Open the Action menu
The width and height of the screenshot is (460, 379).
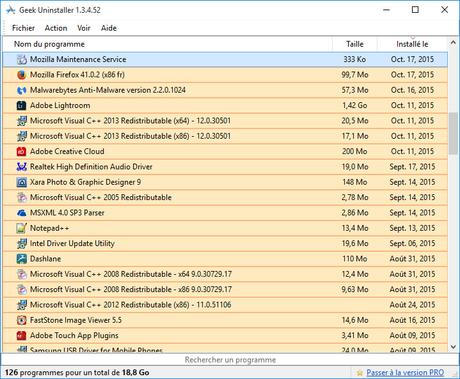pyautogui.click(x=56, y=28)
